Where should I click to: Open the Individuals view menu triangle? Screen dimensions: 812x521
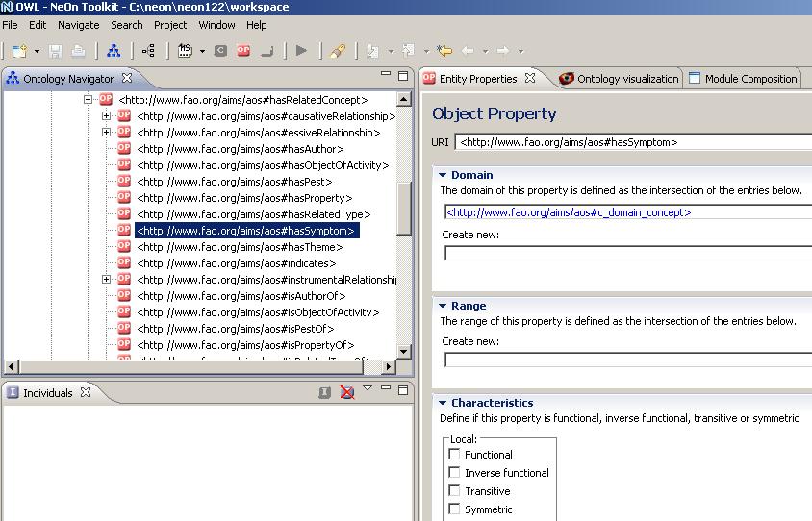pyautogui.click(x=368, y=387)
